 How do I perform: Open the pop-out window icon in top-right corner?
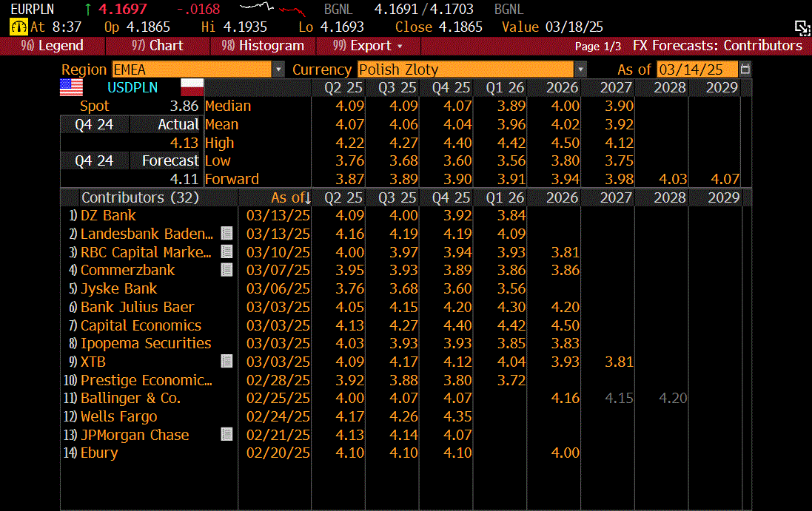click(x=802, y=27)
